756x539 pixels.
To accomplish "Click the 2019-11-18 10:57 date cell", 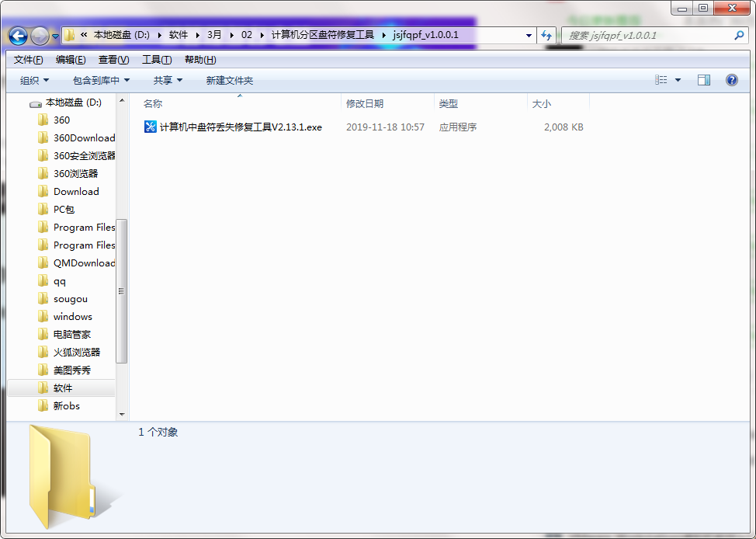I will tap(385, 127).
